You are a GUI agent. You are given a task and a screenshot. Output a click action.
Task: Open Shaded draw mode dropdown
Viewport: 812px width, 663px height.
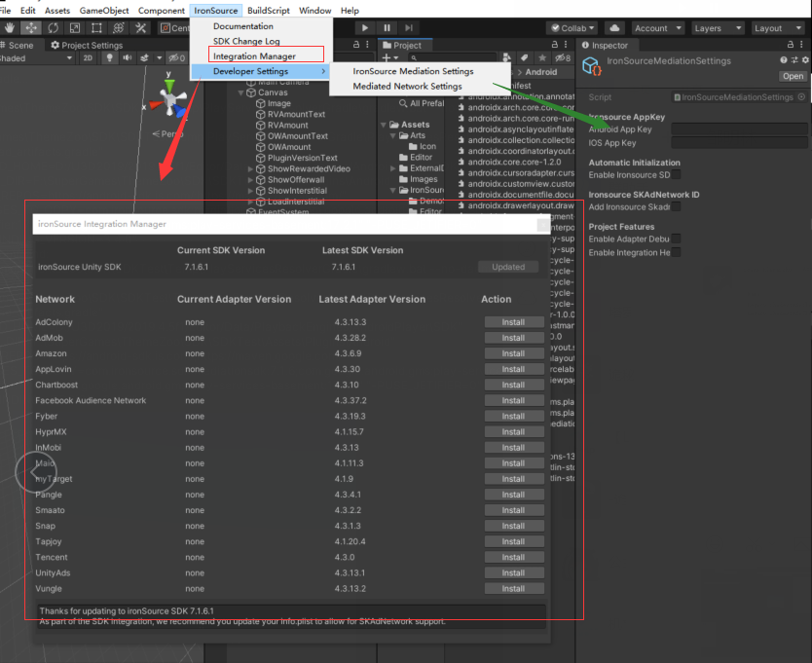(36, 58)
